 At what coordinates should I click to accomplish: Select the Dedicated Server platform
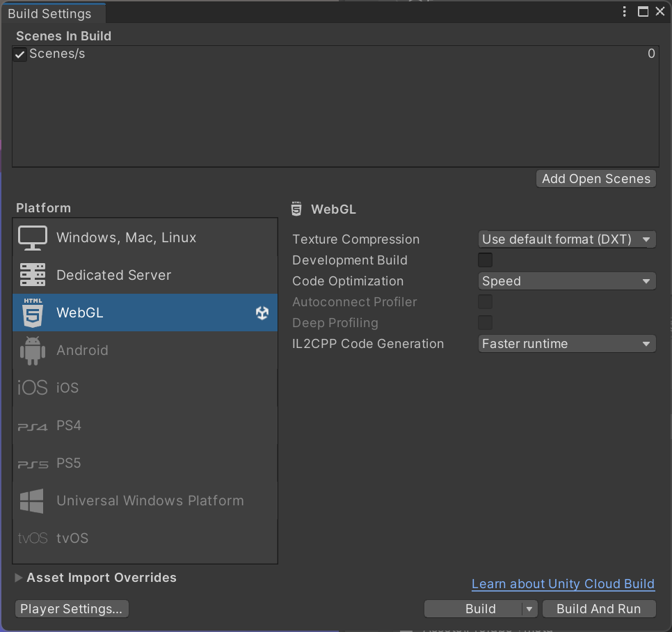click(x=145, y=275)
